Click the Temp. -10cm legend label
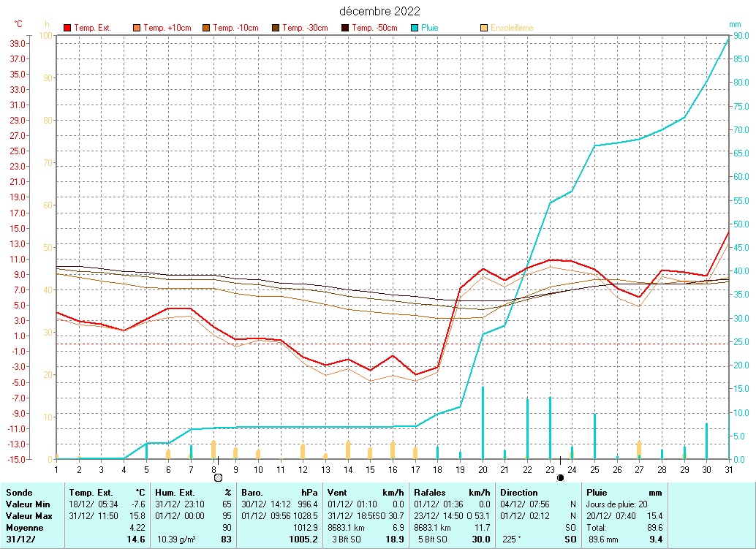 click(x=235, y=29)
